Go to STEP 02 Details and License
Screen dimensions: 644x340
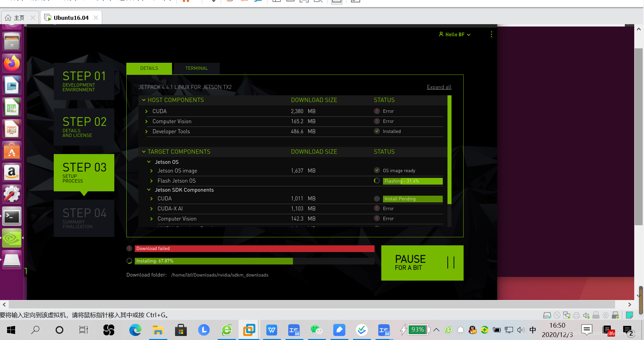(84, 127)
